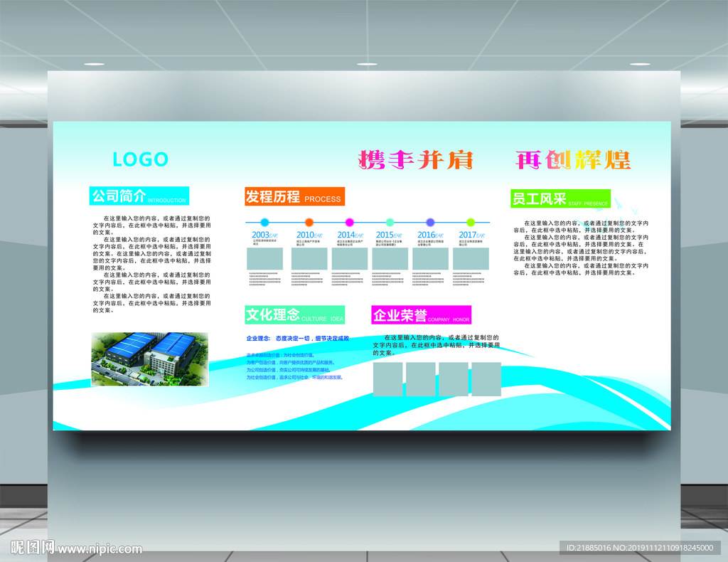Click the first 企业荣誉 photo placeholder
This screenshot has width=728, height=562.
point(387,379)
